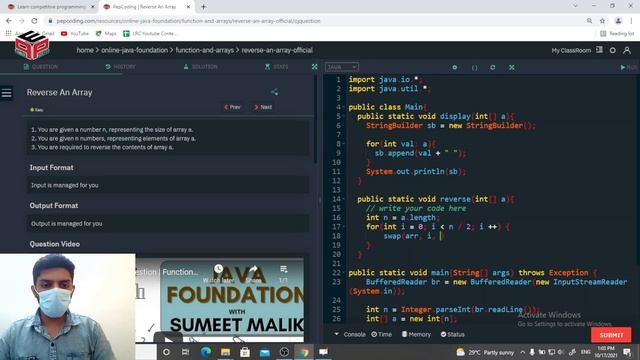Share the Reverse An Array question

pos(274,92)
